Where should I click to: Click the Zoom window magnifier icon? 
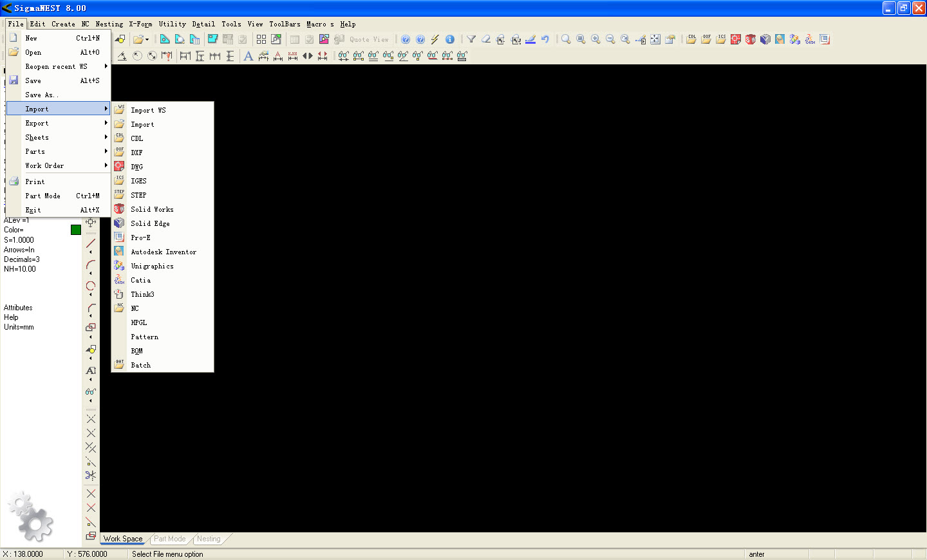pos(581,39)
